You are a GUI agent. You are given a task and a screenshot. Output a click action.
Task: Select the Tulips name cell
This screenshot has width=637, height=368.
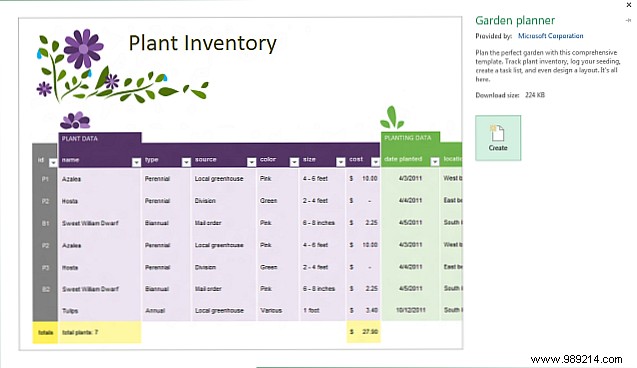(100, 311)
